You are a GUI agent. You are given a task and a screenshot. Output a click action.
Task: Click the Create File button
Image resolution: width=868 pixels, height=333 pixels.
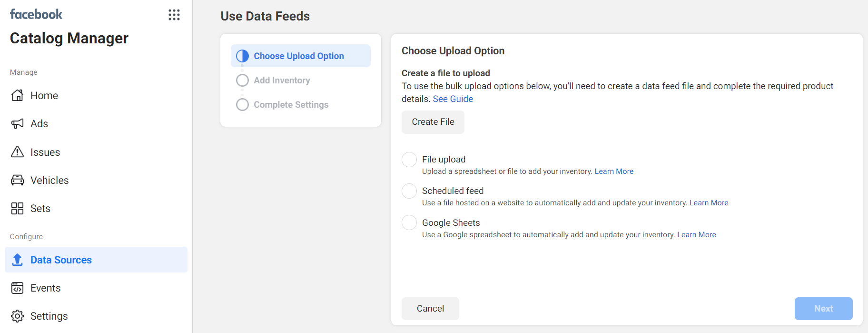(433, 122)
